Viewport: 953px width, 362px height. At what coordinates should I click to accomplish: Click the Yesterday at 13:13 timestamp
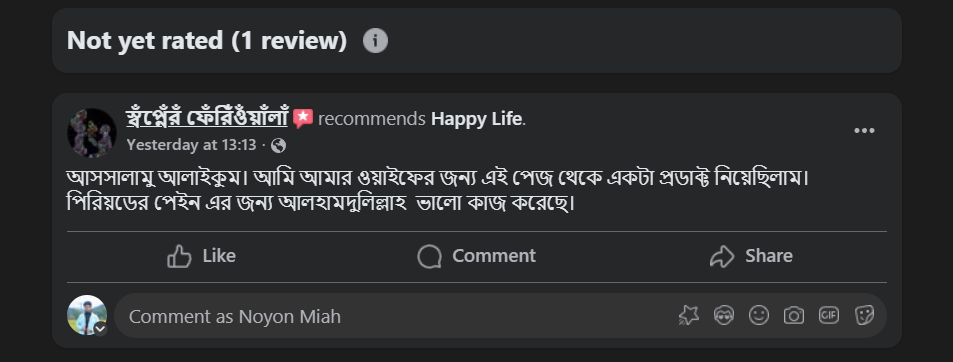tap(191, 145)
